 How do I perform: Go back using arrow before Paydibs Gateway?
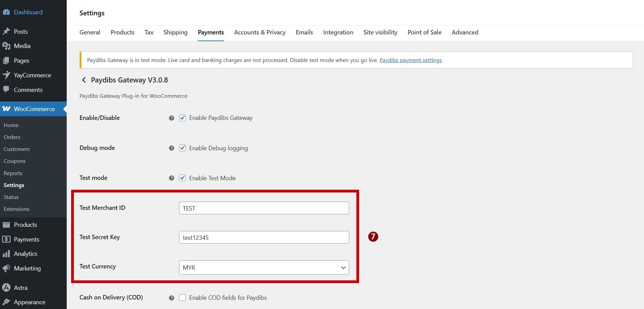[x=84, y=80]
